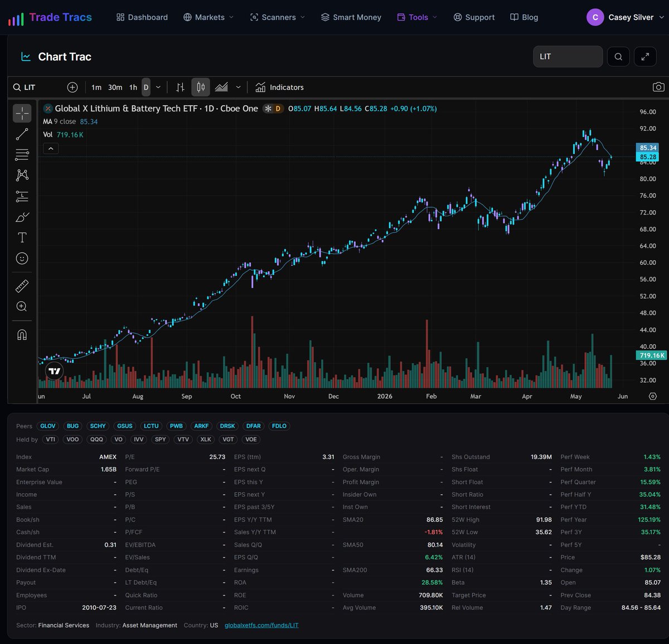Set the 30m timeframe

click(x=115, y=87)
